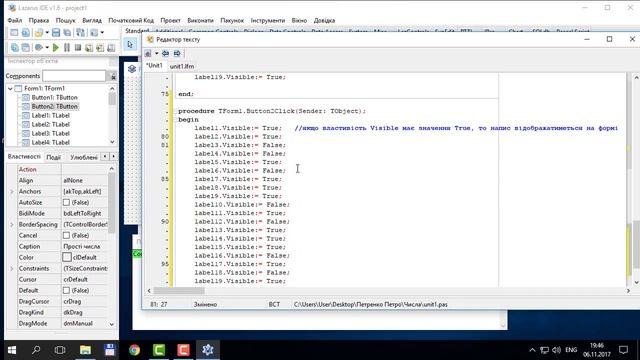The height and width of the screenshot is (360, 640).
Task: Open the Правка menu
Action: pos(39,20)
